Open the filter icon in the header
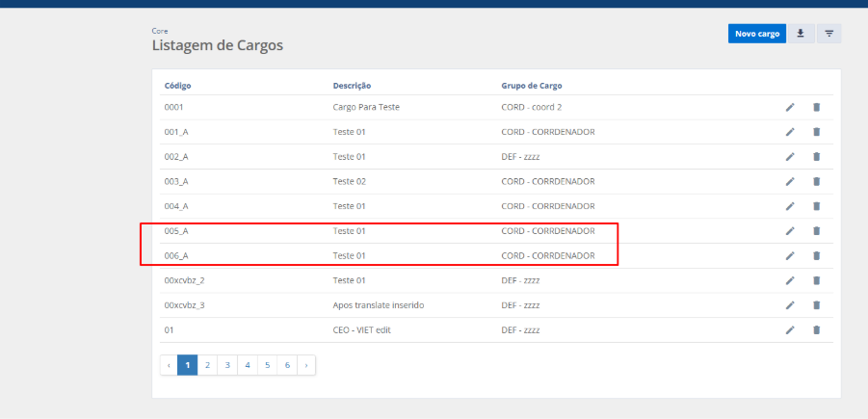Viewport: 868px width, 419px height. [x=829, y=34]
